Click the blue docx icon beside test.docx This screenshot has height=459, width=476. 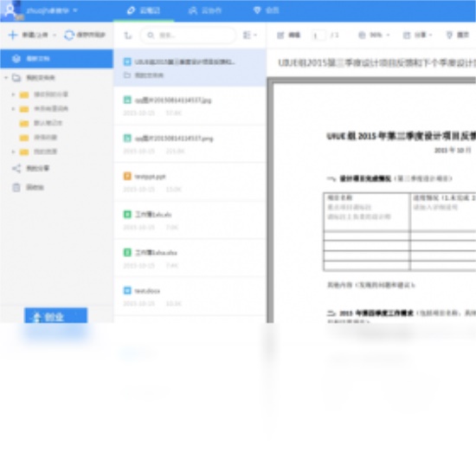point(127,291)
